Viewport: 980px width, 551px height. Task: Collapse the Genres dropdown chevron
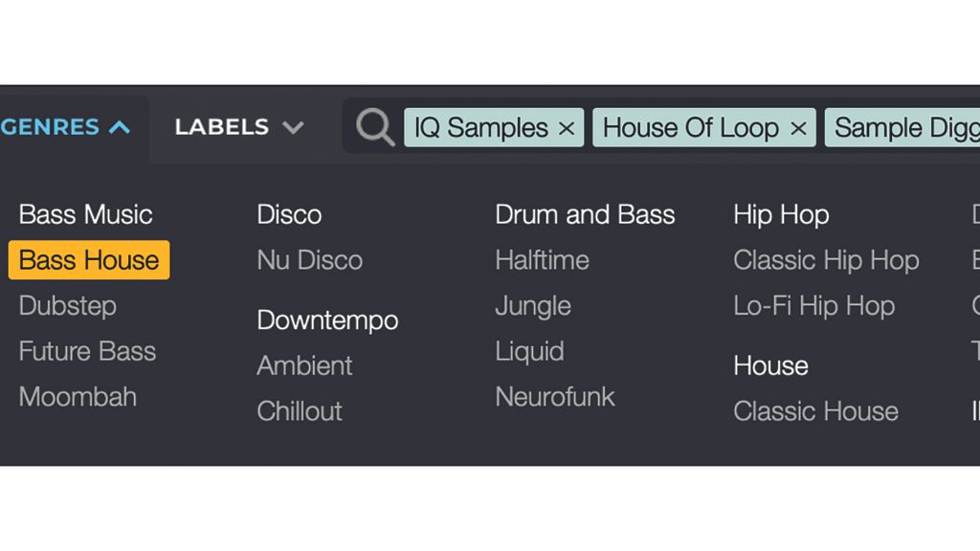coord(120,127)
